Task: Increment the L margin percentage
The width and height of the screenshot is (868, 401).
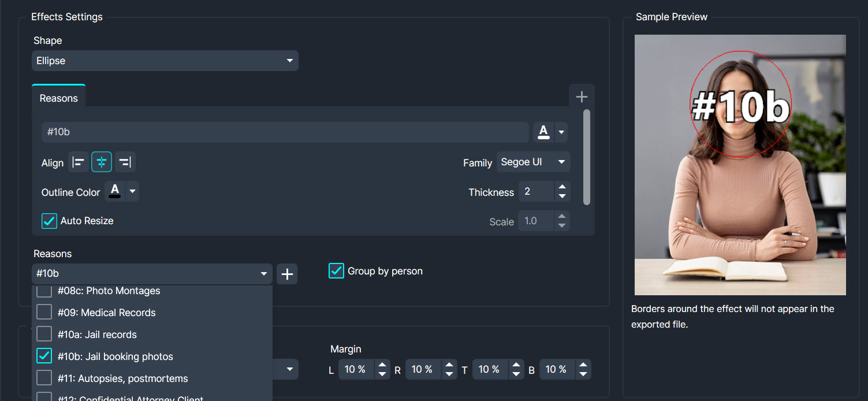Action: pos(382,366)
